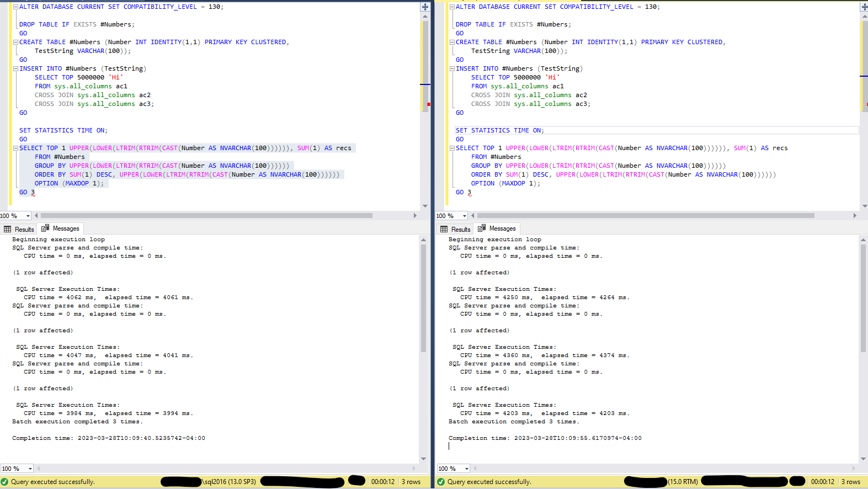868x489 pixels.
Task: Collapse the INSERT INTO block in right editor
Action: click(x=452, y=68)
